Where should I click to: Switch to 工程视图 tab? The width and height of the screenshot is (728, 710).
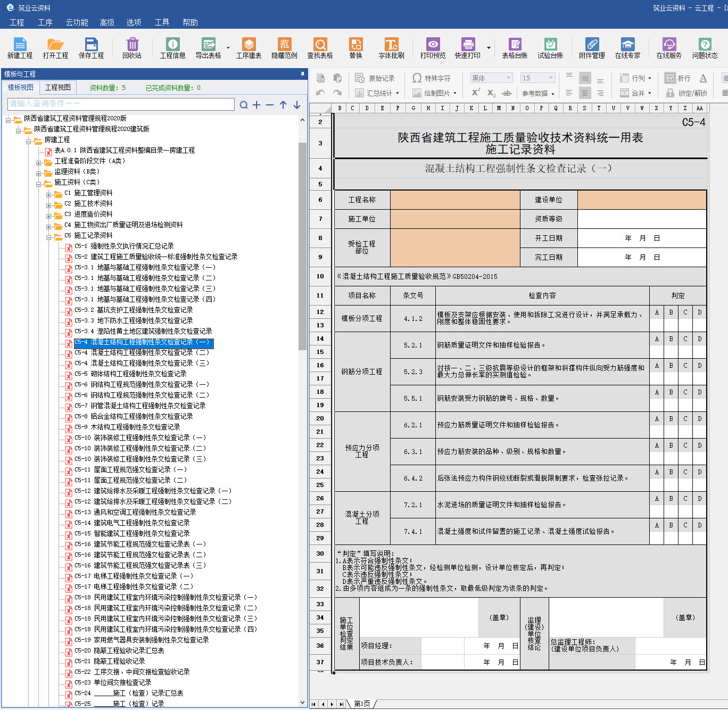(58, 87)
